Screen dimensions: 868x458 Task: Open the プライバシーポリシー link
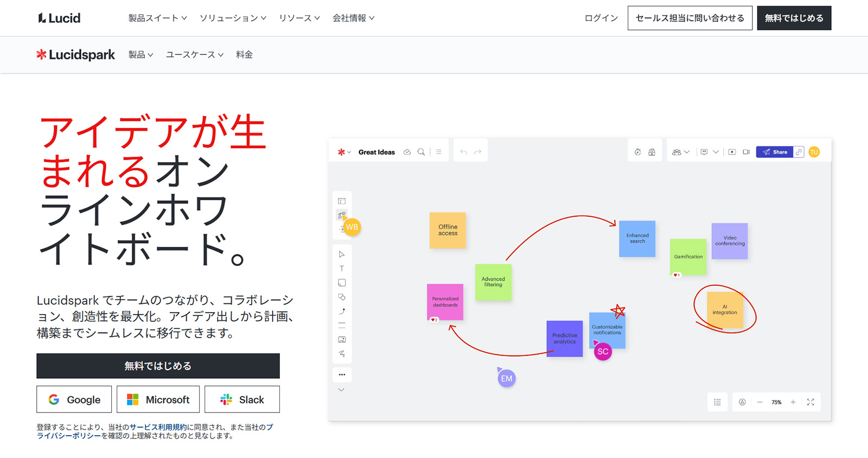(x=69, y=436)
